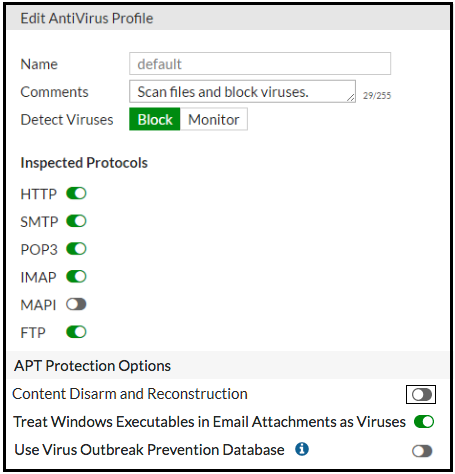The width and height of the screenshot is (455, 474).
Task: Select Block for Detect Viruses
Action: coord(155,119)
